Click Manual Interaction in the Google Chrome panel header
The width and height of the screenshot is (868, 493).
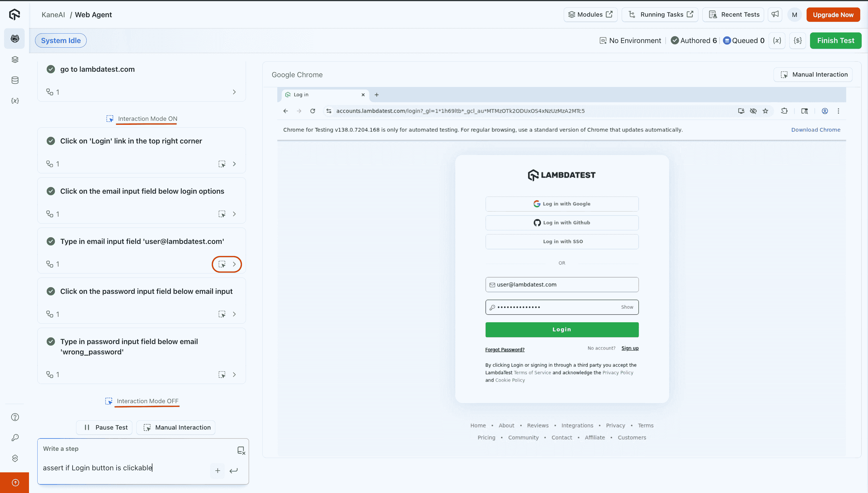tap(813, 75)
